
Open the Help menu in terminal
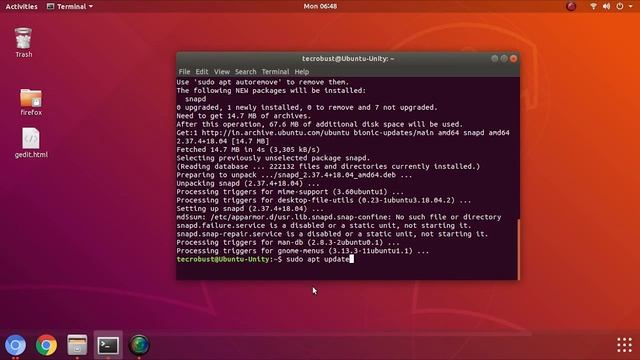(302, 71)
